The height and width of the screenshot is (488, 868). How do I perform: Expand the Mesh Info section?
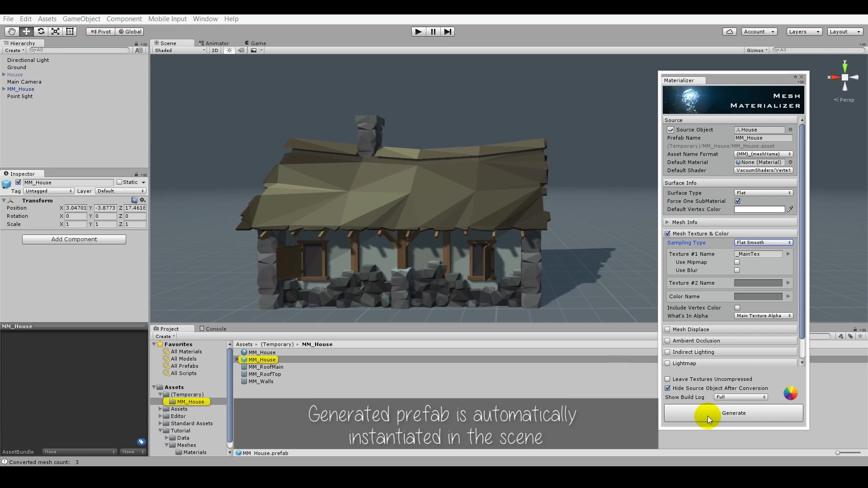click(668, 222)
